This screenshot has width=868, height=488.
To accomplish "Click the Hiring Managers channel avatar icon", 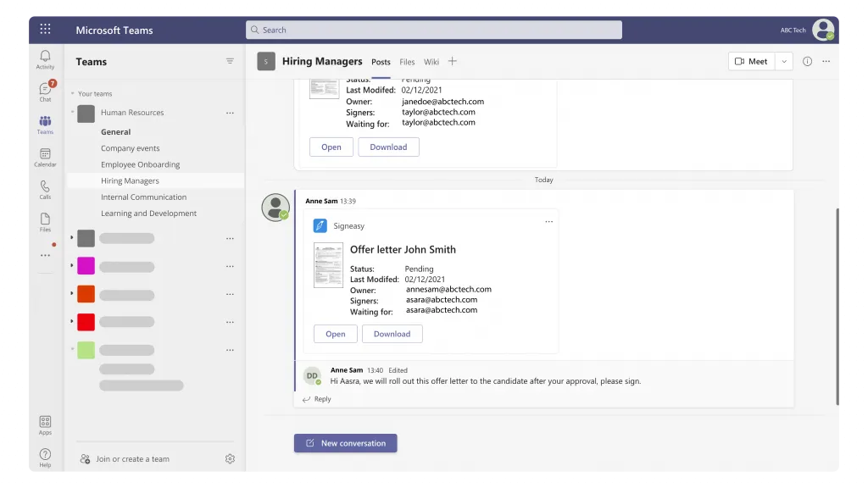I will click(266, 61).
